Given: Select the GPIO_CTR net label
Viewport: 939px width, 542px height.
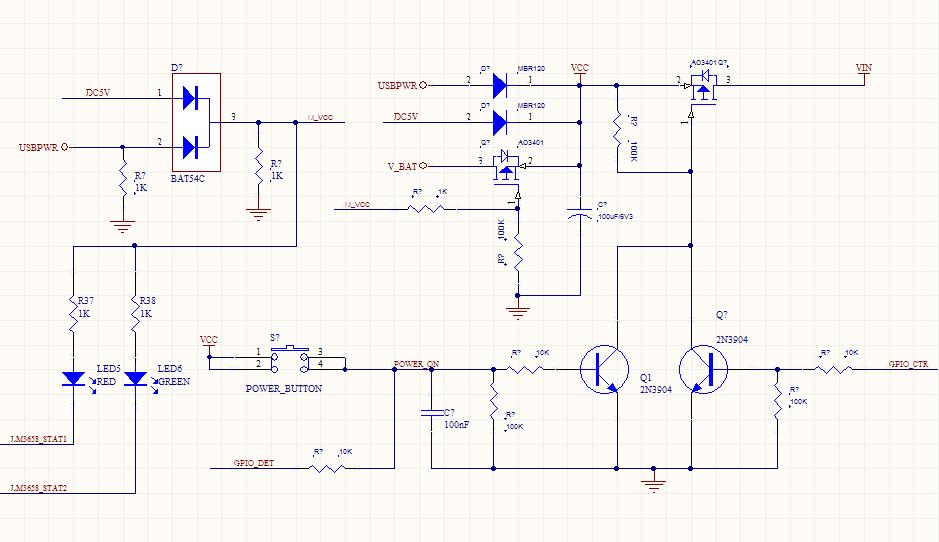Looking at the screenshot, I should click(x=909, y=363).
